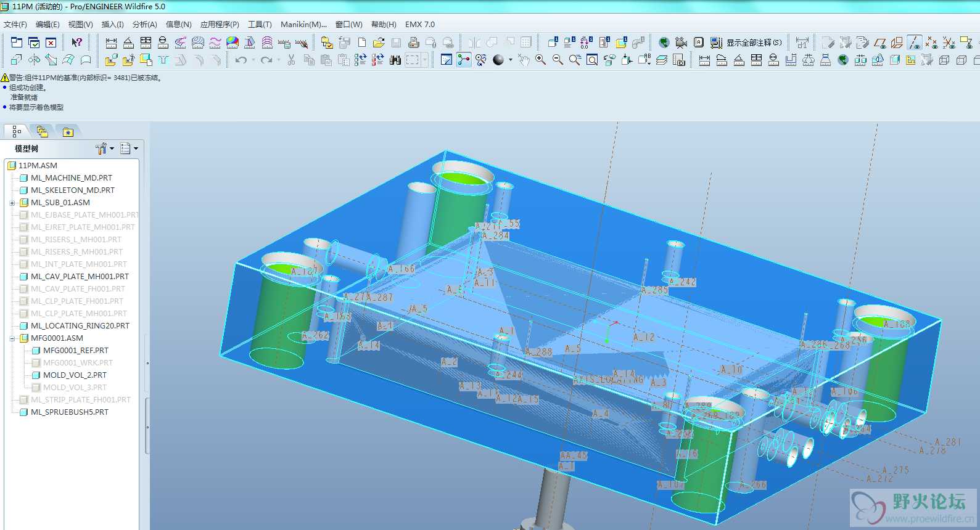Select MOLD_VOL_2.PRT in the tree
980x530 pixels.
[x=75, y=375]
